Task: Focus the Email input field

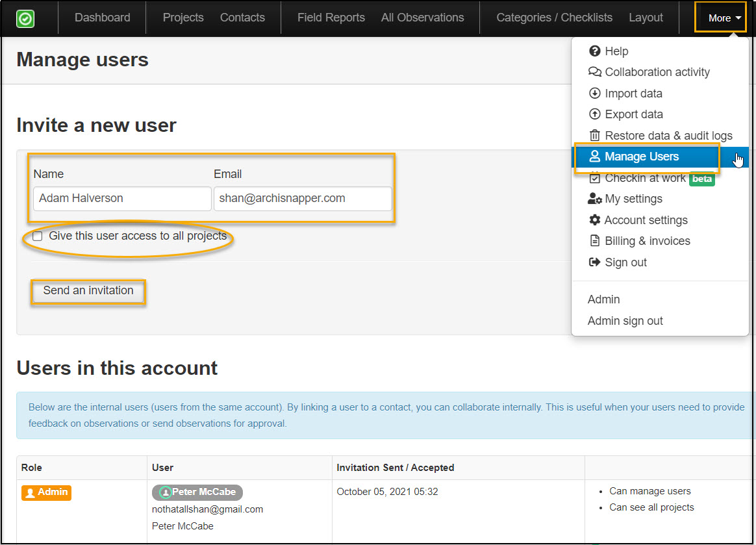Action: click(303, 199)
